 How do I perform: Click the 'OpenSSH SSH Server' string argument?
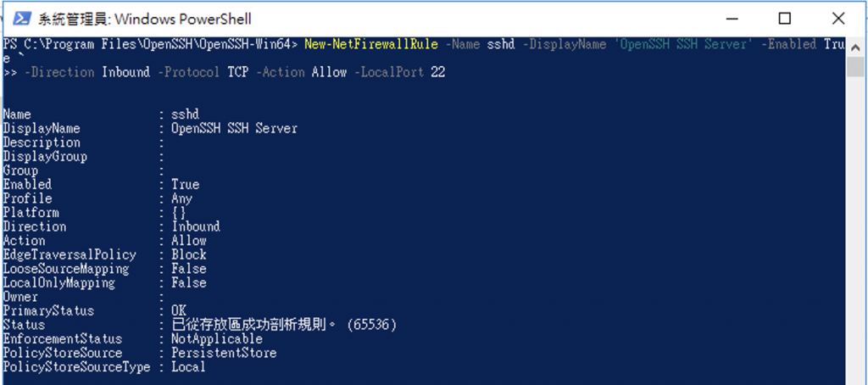click(684, 44)
